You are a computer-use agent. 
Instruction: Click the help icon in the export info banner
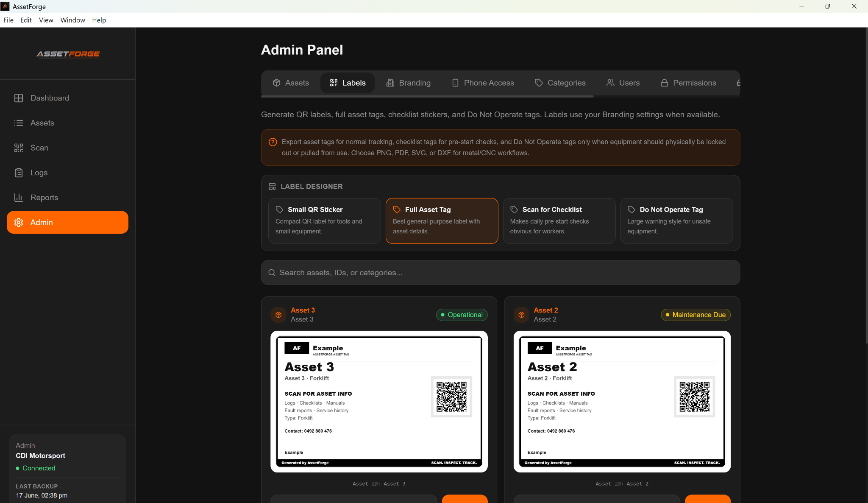(x=273, y=142)
